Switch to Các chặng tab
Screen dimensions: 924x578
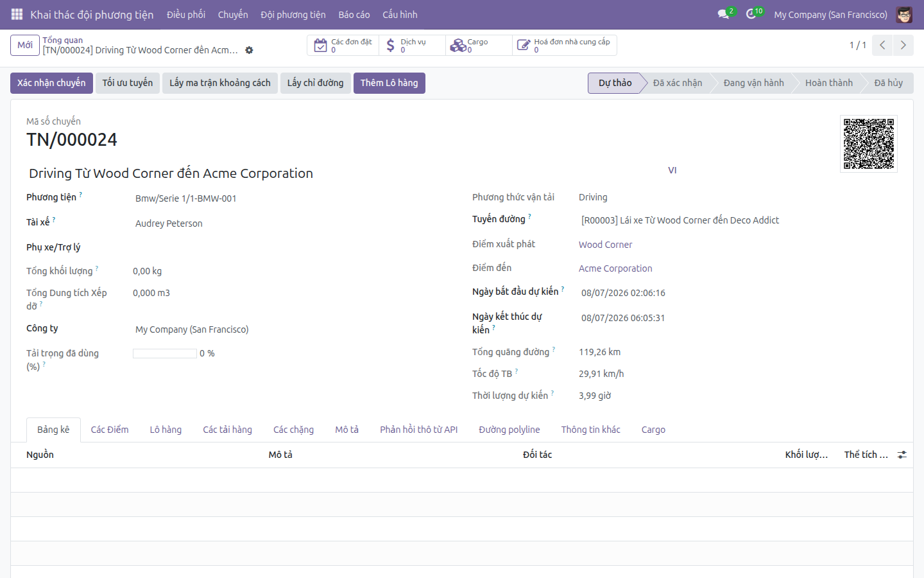[x=293, y=430]
